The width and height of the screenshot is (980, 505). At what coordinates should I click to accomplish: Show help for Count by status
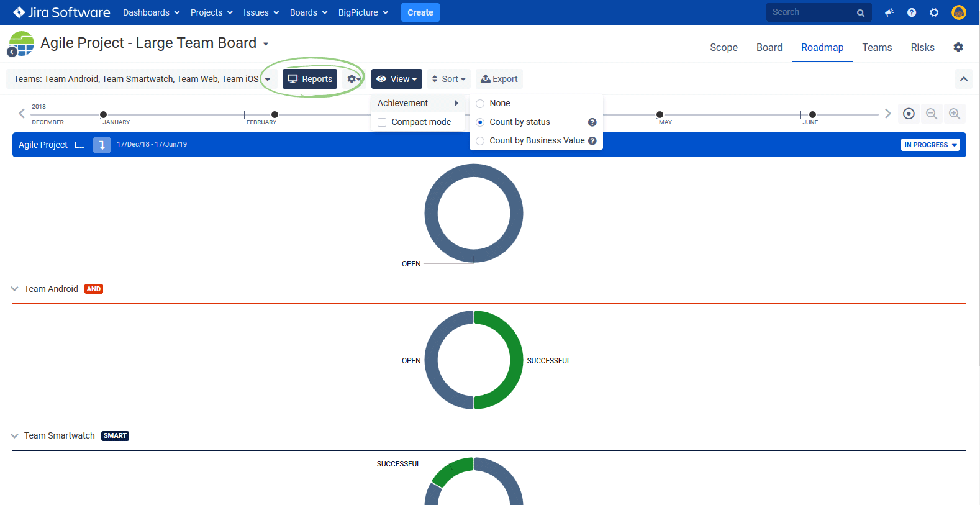(592, 122)
